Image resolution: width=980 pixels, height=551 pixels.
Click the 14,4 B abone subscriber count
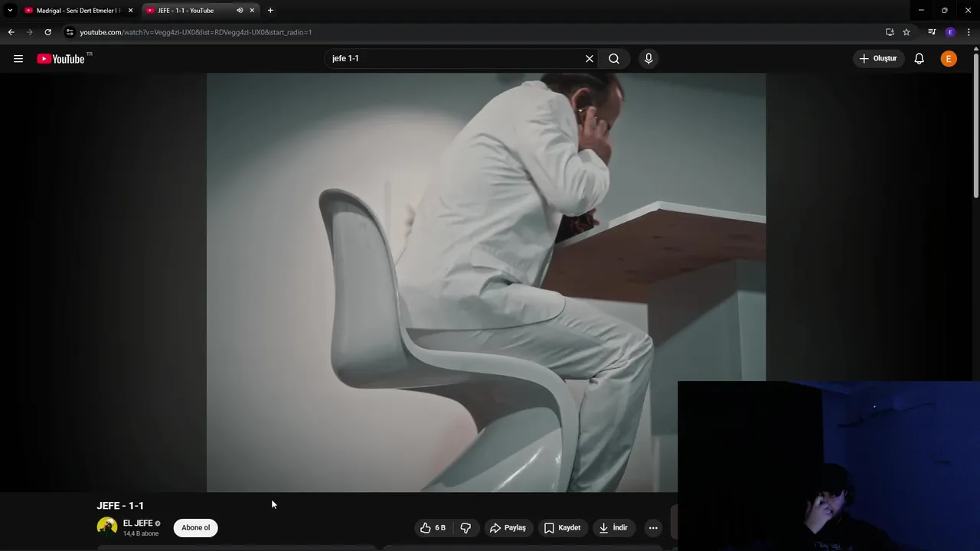[141, 533]
